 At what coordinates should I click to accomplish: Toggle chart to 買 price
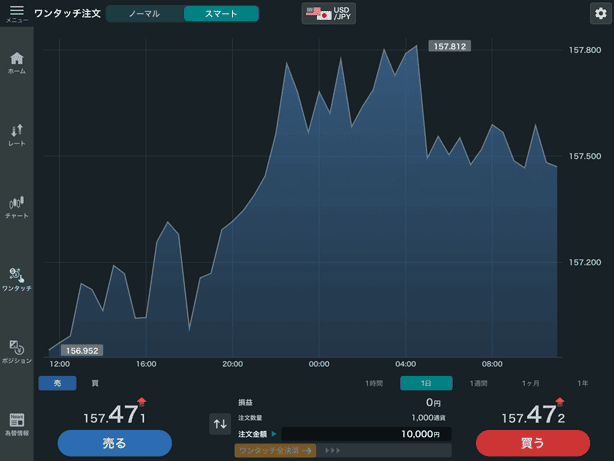(x=95, y=383)
